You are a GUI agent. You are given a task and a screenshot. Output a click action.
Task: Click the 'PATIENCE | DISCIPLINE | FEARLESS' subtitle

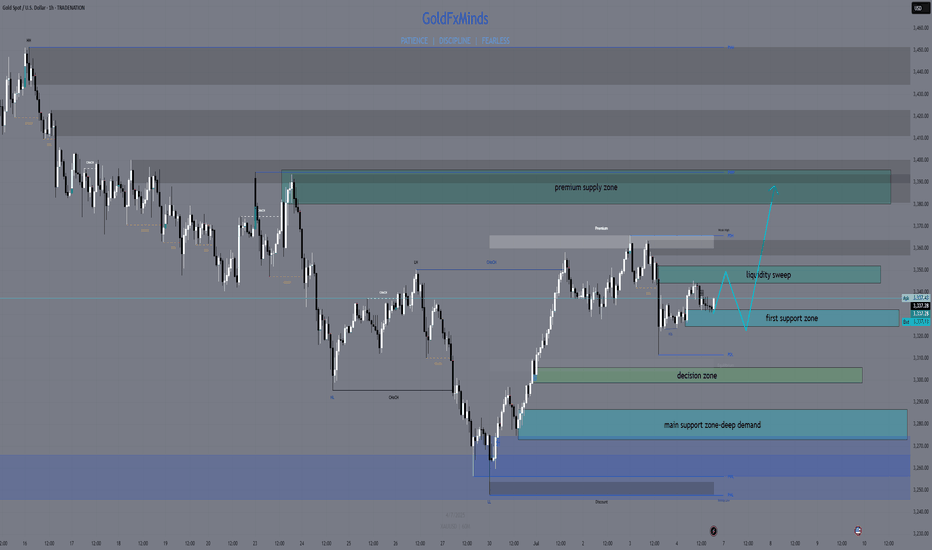(455, 40)
